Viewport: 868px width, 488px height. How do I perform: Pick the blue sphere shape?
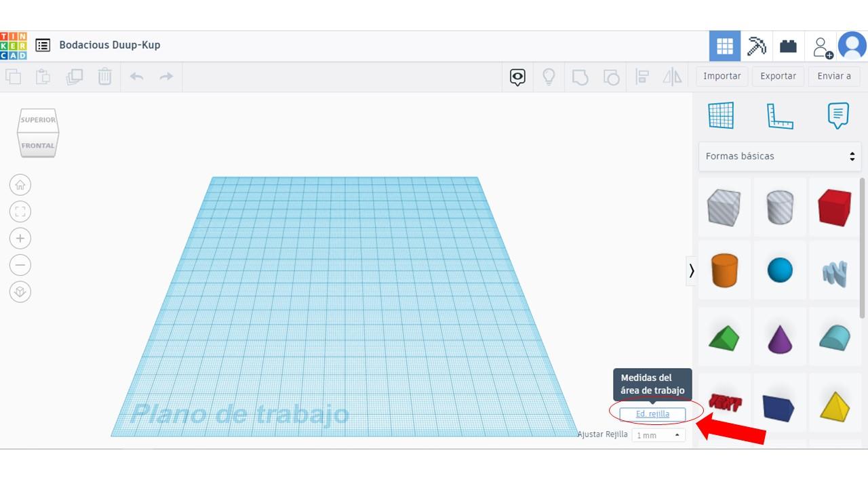(780, 270)
